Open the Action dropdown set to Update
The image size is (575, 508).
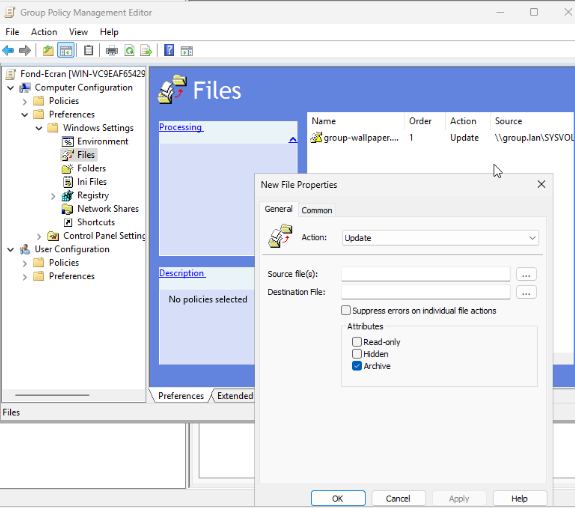(x=440, y=238)
